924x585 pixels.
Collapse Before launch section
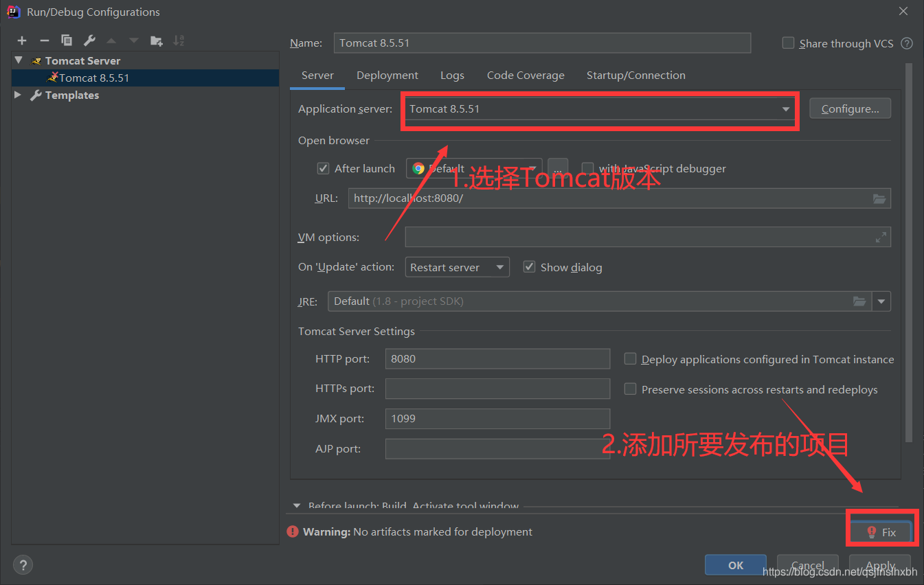(x=297, y=506)
